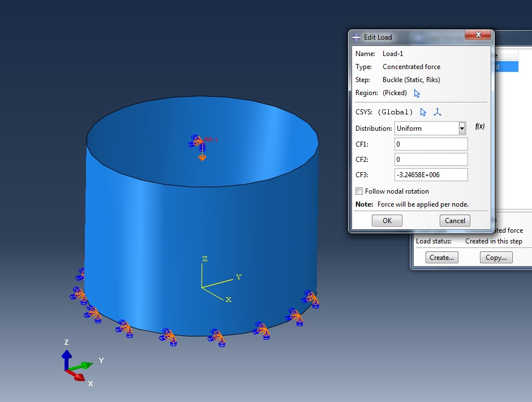Click the Copy... button in the manager

click(x=496, y=257)
